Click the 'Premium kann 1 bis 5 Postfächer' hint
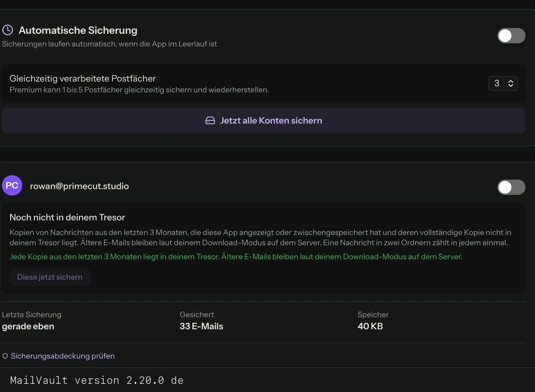The width and height of the screenshot is (535, 392). (x=139, y=90)
